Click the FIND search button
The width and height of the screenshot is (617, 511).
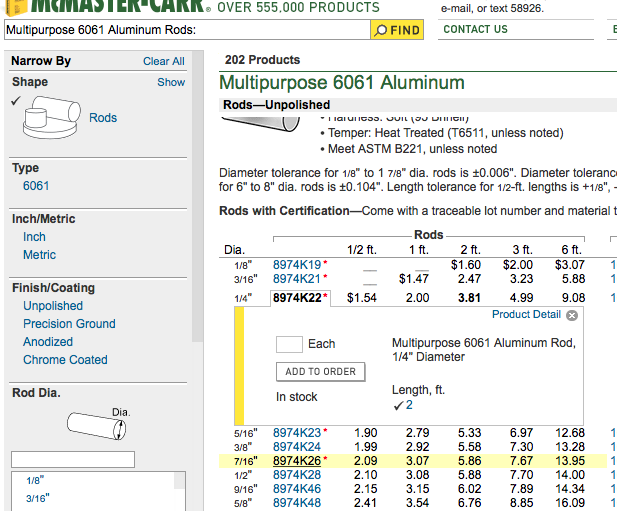point(397,30)
